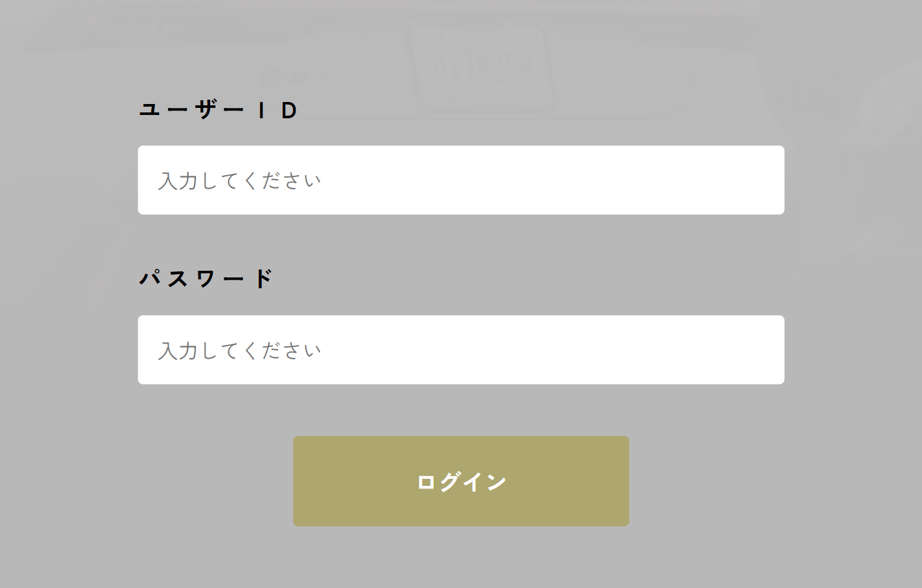The width and height of the screenshot is (922, 588).
Task: Click the 入力してください placeholder in the password box
Action: tap(240, 351)
